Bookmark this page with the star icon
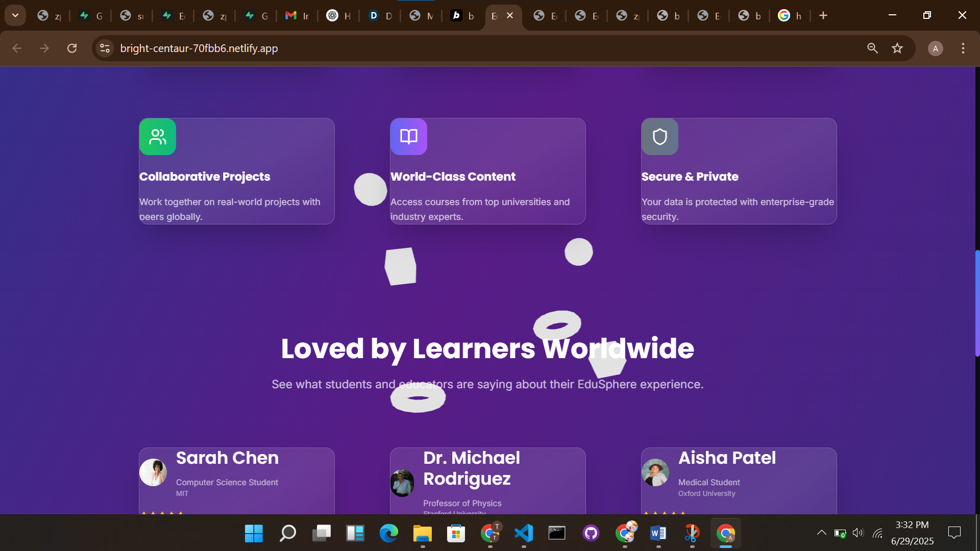Image resolution: width=980 pixels, height=551 pixels. pyautogui.click(x=897, y=48)
